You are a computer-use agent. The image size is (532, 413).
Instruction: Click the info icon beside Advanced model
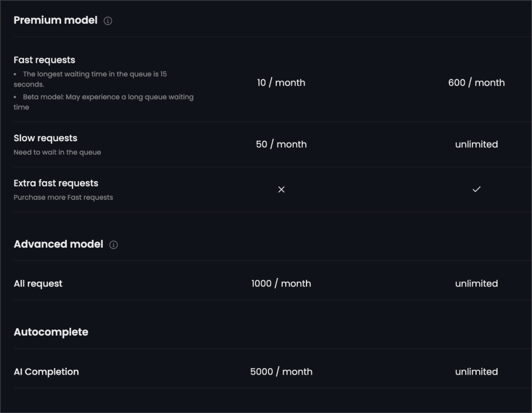(x=114, y=245)
